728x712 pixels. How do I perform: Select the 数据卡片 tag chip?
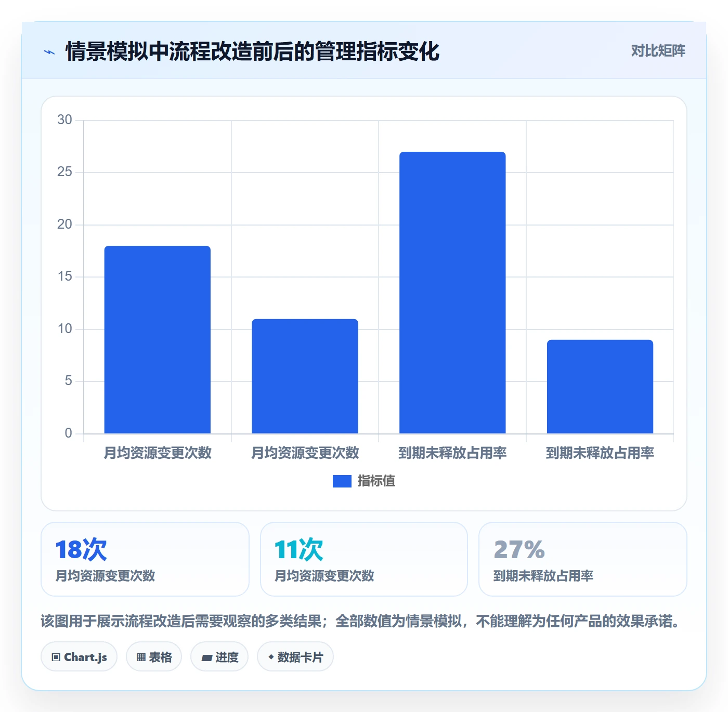[x=295, y=657]
